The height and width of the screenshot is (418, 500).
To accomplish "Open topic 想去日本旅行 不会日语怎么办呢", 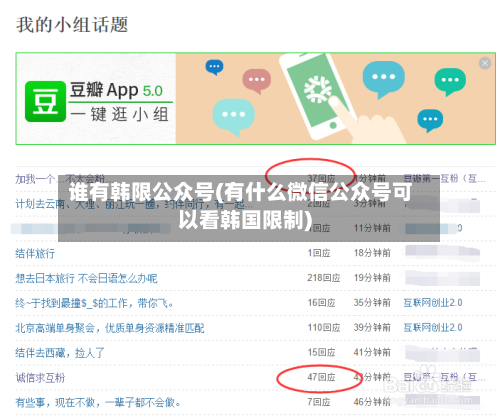I will point(86,278).
